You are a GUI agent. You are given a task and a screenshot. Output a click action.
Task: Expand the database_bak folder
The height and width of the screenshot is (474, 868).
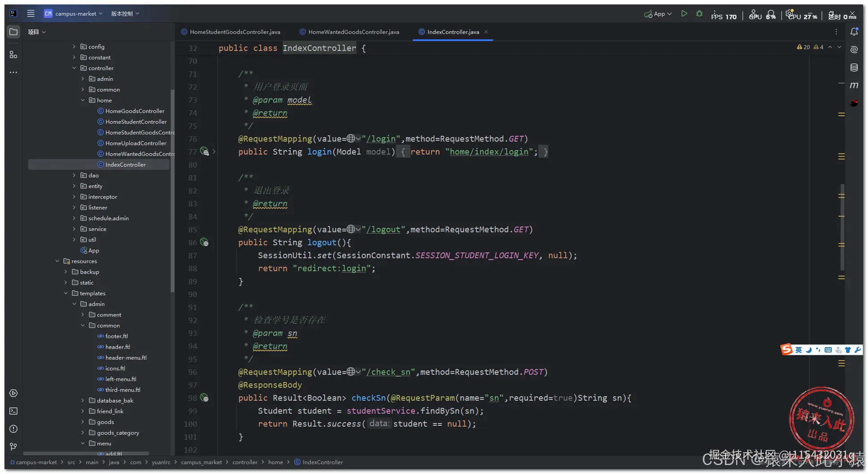click(83, 400)
